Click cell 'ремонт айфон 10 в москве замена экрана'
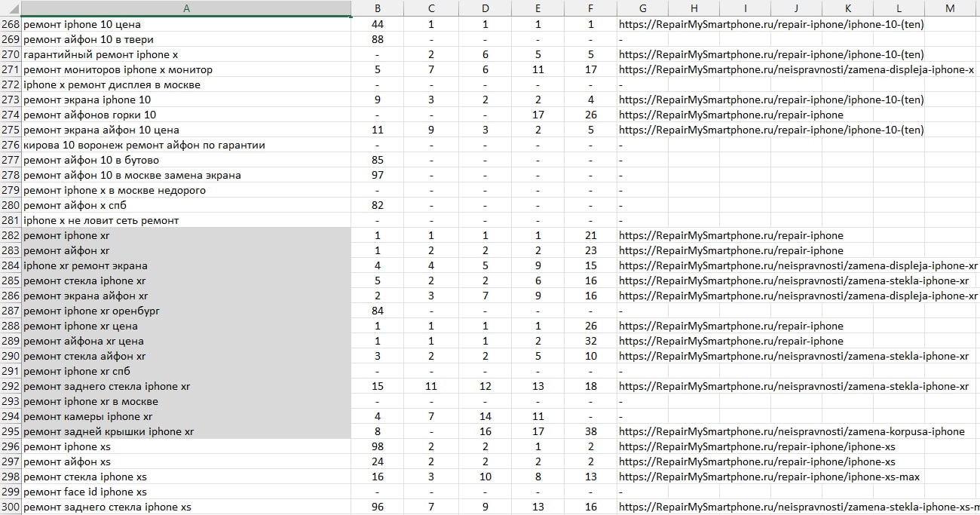The height and width of the screenshot is (515, 980). click(186, 175)
